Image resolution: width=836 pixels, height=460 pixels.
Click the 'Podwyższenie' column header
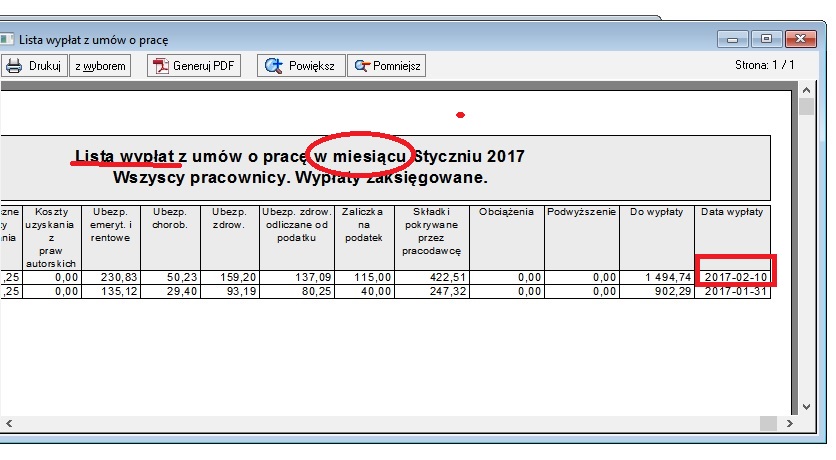tap(582, 238)
